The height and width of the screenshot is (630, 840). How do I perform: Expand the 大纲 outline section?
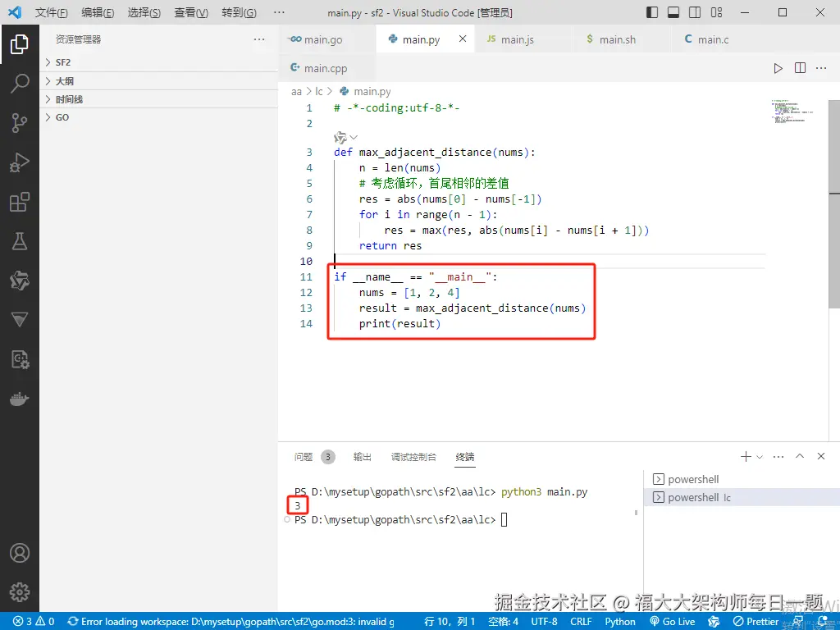pyautogui.click(x=158, y=81)
